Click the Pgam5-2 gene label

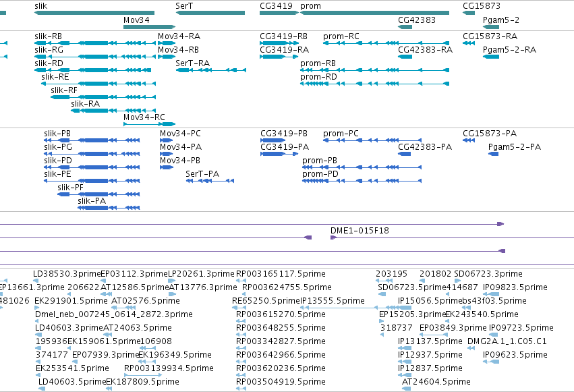500,20
